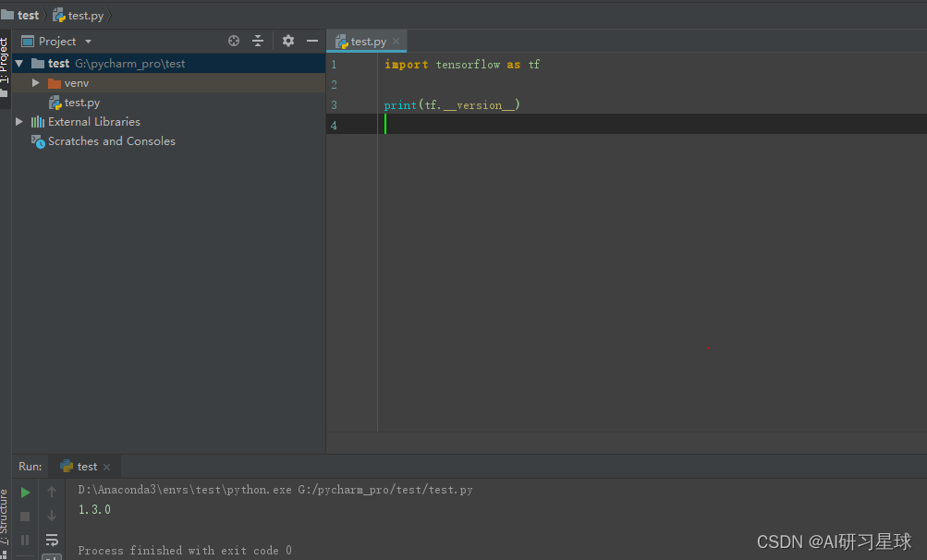The height and width of the screenshot is (560, 927).
Task: Select the test root project folder row
Action: 168,63
